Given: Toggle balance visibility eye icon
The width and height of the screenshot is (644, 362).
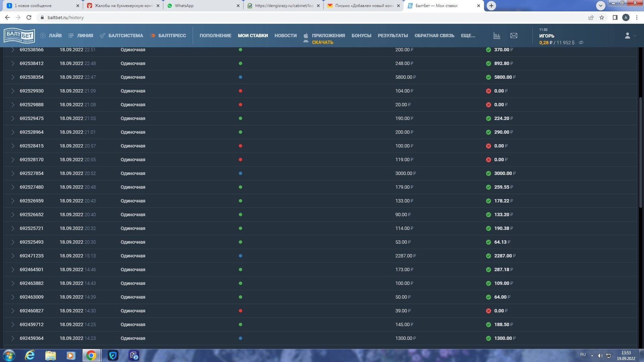Looking at the screenshot, I should click(x=581, y=43).
